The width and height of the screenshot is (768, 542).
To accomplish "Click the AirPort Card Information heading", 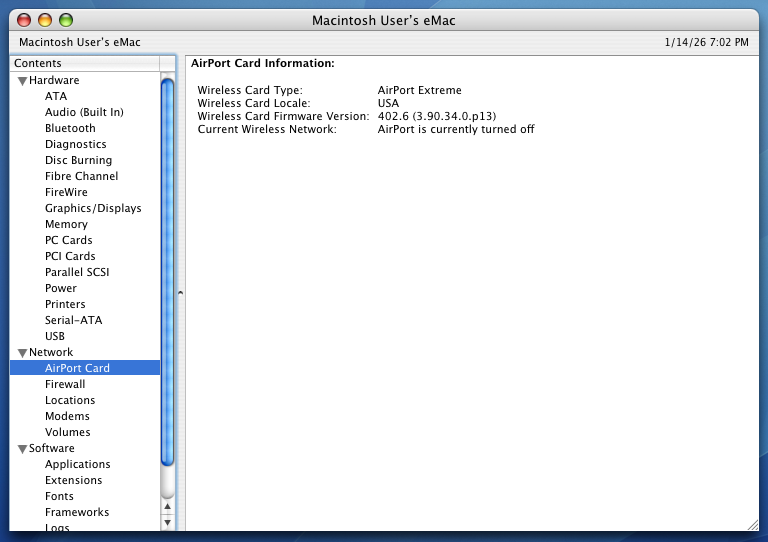I will [263, 63].
